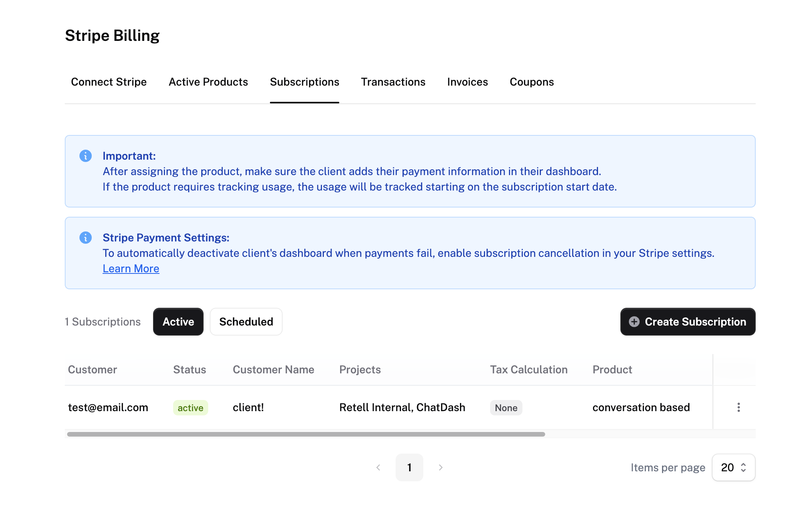Click the Stripe Billing page heading
Screen dimensions: 812x523
point(112,35)
